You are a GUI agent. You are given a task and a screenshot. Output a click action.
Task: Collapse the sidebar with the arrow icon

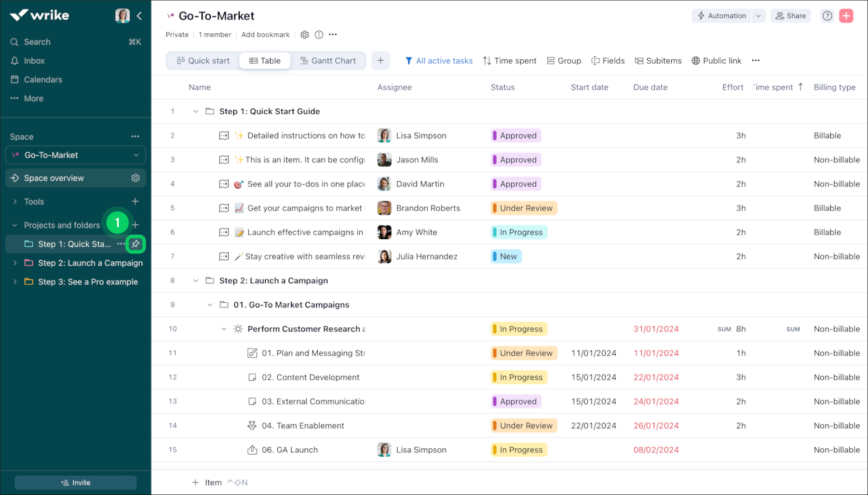tap(139, 16)
